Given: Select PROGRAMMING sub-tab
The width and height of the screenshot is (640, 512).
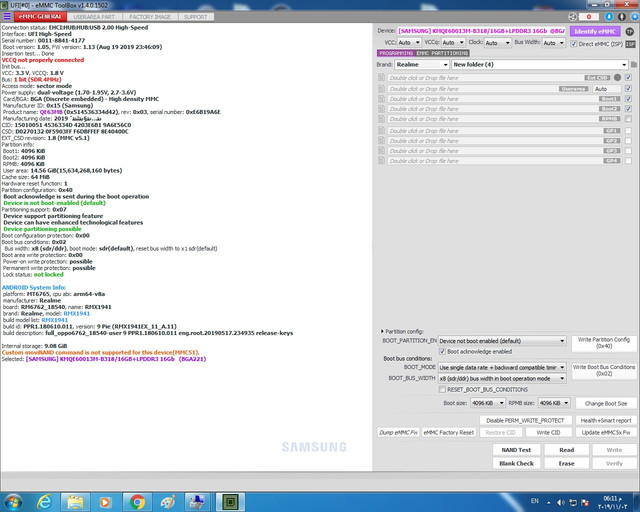Looking at the screenshot, I should click(396, 53).
